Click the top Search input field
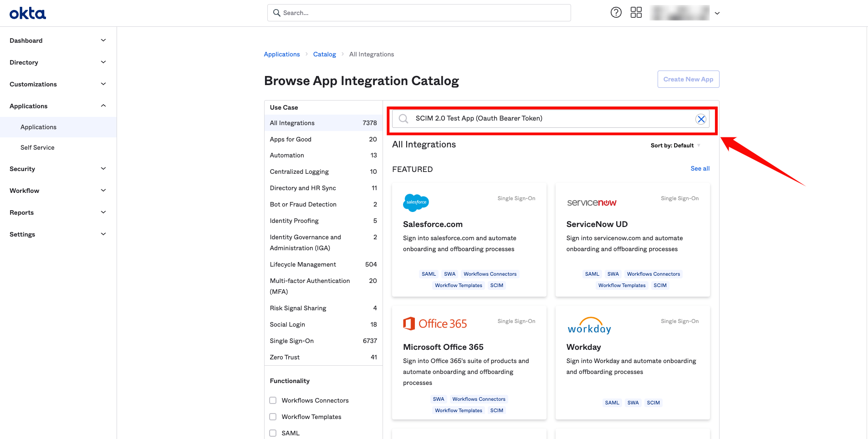Viewport: 868px width, 439px height. click(x=419, y=13)
